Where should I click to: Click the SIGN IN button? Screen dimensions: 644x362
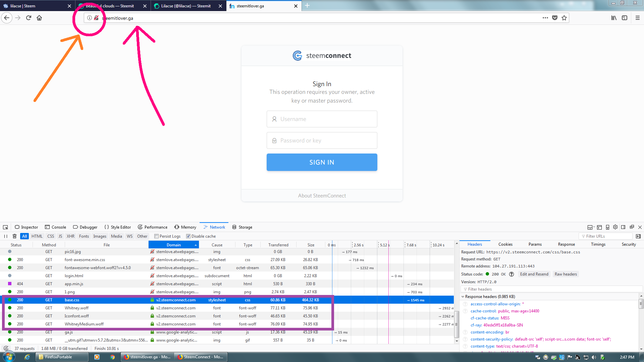pyautogui.click(x=322, y=162)
